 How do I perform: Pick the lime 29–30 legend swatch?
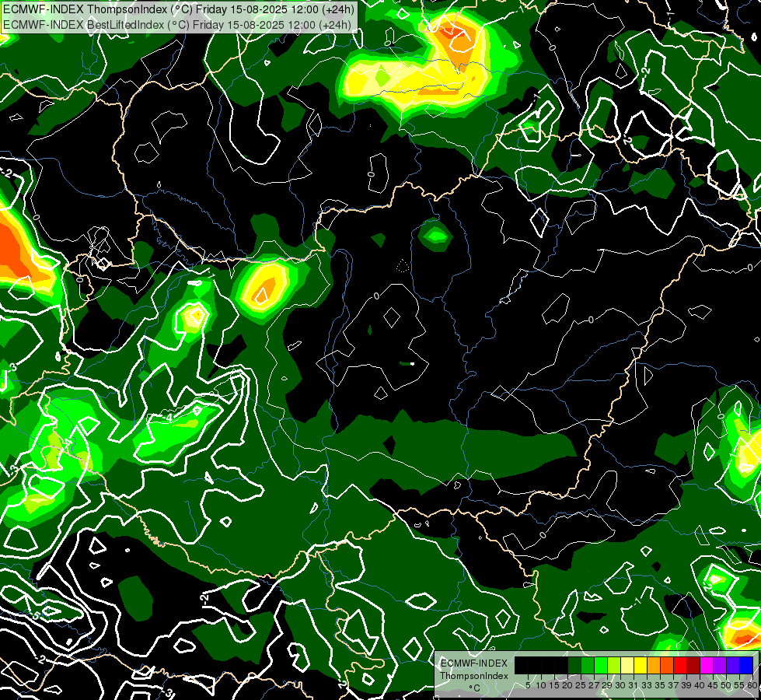click(x=614, y=666)
